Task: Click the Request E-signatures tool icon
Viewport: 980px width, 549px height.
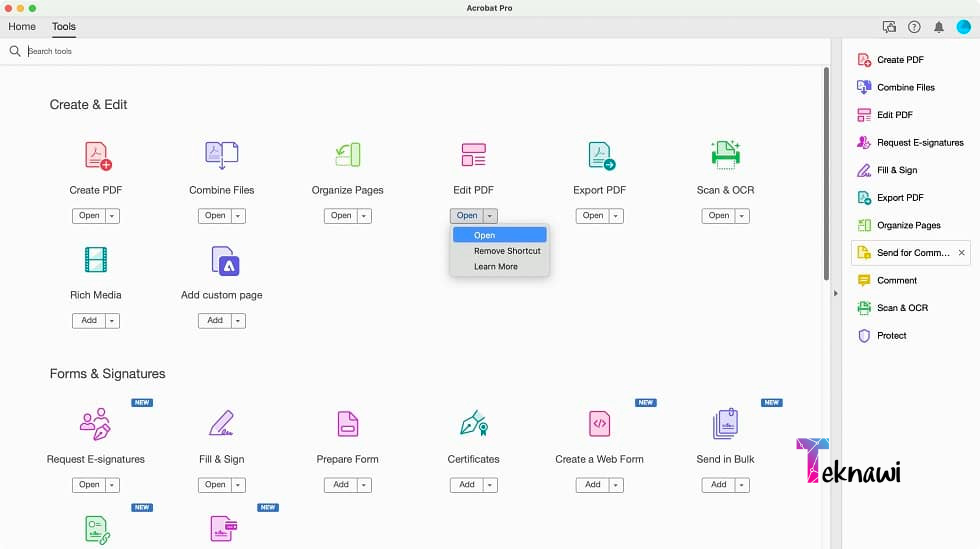Action: 95,424
